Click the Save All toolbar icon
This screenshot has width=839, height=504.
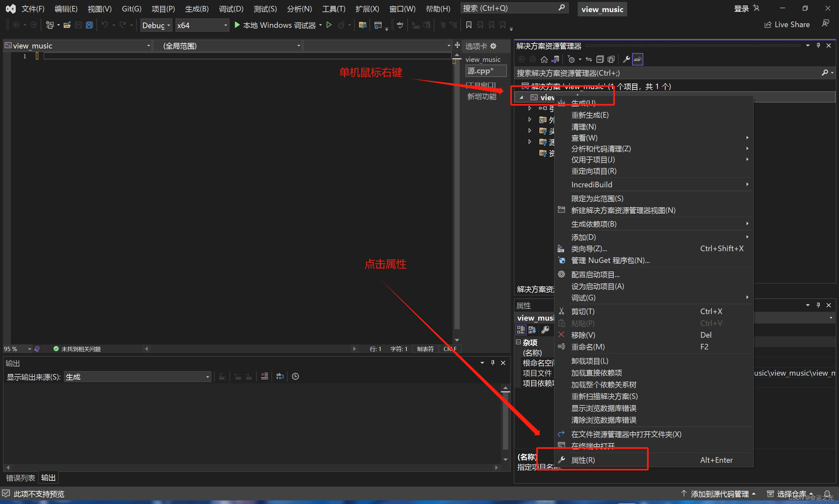(x=90, y=25)
